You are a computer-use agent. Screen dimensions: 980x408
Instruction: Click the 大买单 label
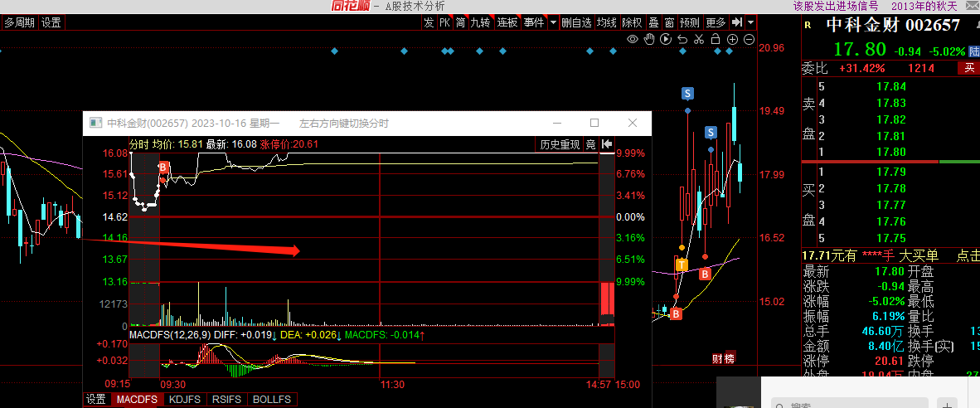(919, 255)
